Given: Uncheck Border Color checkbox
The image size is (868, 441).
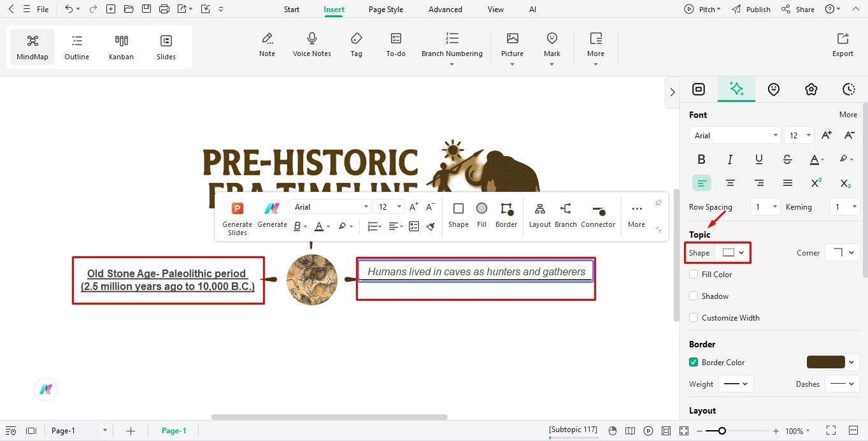Looking at the screenshot, I should point(694,363).
